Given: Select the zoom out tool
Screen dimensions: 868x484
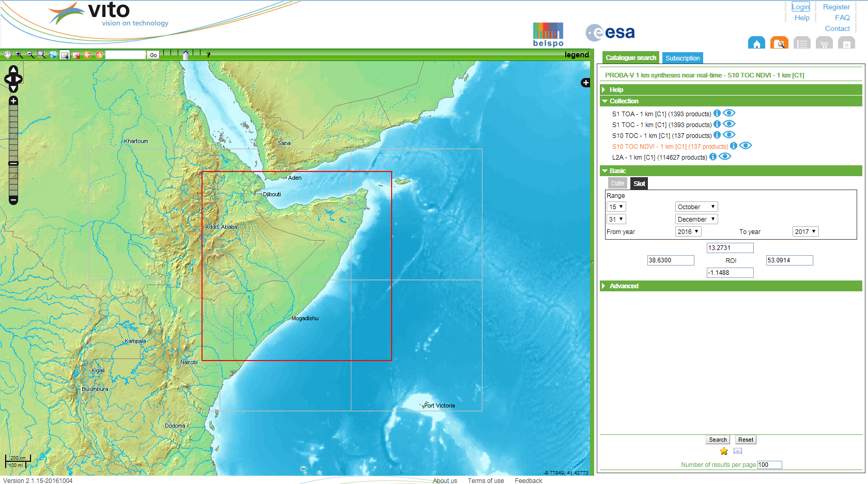Looking at the screenshot, I should pos(30,55).
